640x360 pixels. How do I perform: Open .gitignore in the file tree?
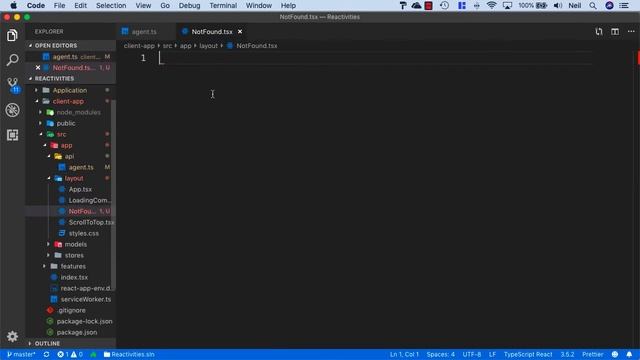point(71,311)
